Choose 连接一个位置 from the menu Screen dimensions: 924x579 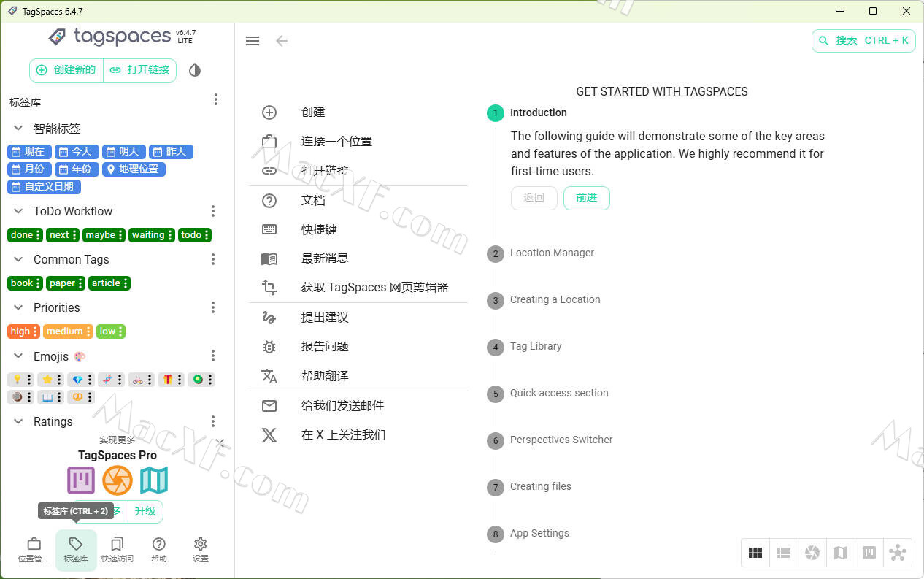[x=358, y=142]
